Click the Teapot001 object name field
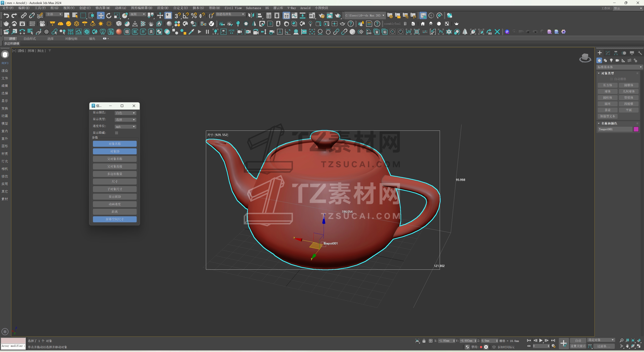 tap(615, 129)
